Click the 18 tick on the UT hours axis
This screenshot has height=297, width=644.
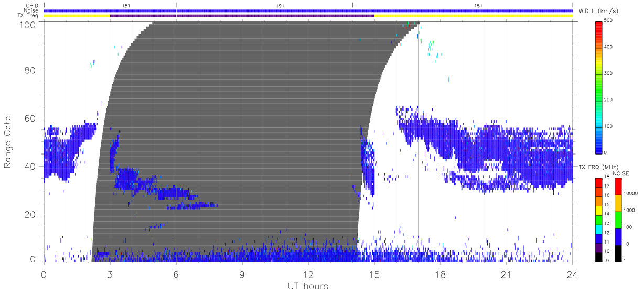[x=441, y=274]
